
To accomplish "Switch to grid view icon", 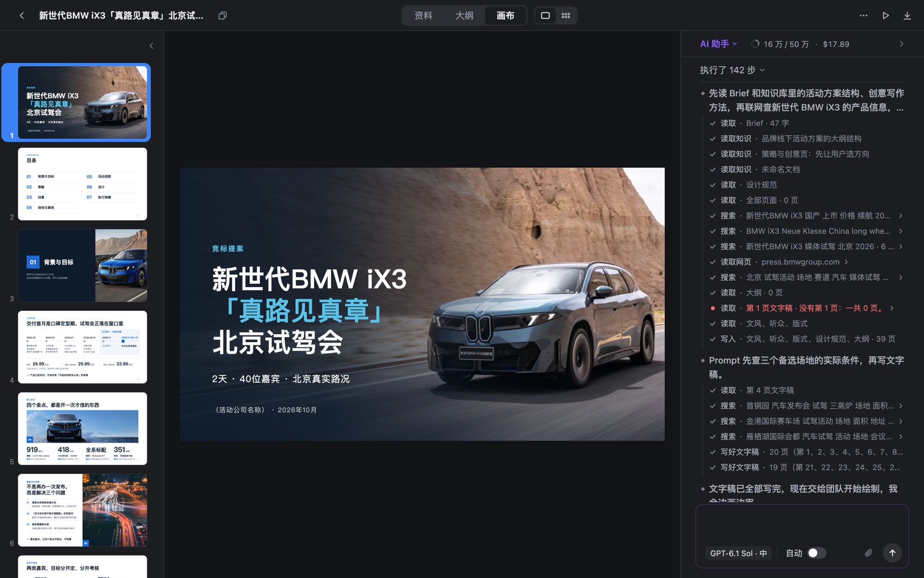I will pos(565,15).
